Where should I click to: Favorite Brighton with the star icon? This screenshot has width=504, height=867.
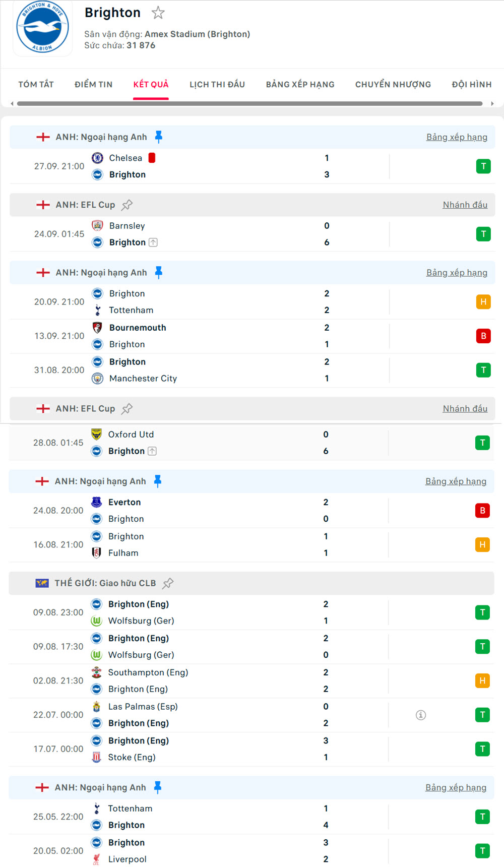pyautogui.click(x=158, y=13)
